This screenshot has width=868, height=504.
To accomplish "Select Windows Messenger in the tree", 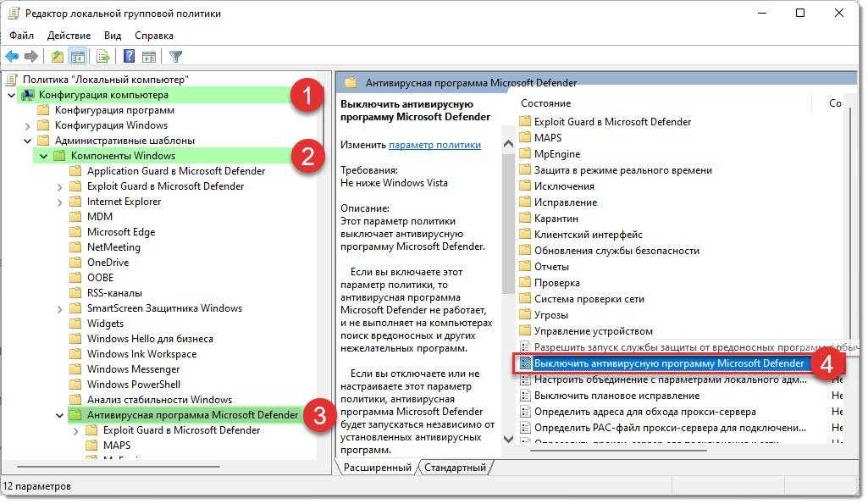I will (134, 368).
